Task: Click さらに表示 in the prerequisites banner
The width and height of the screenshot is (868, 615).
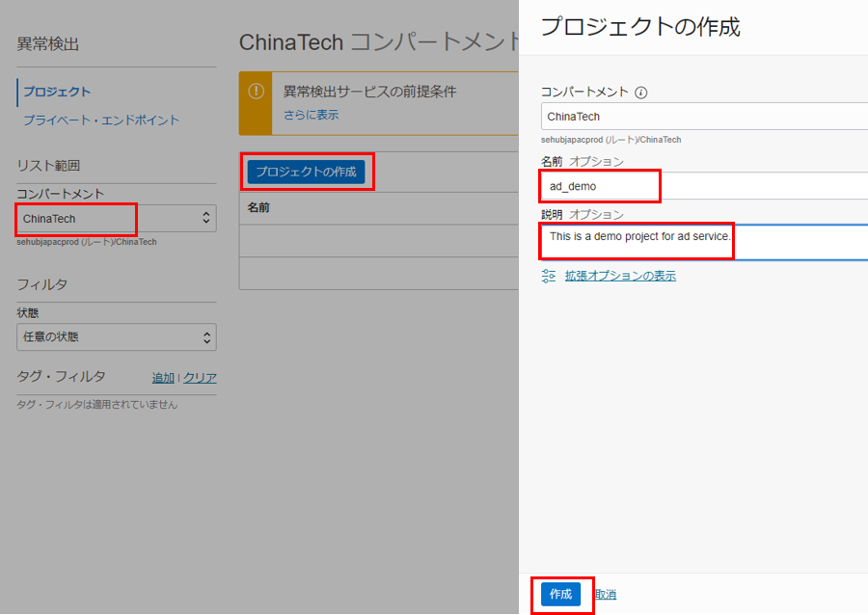Action: (x=311, y=115)
